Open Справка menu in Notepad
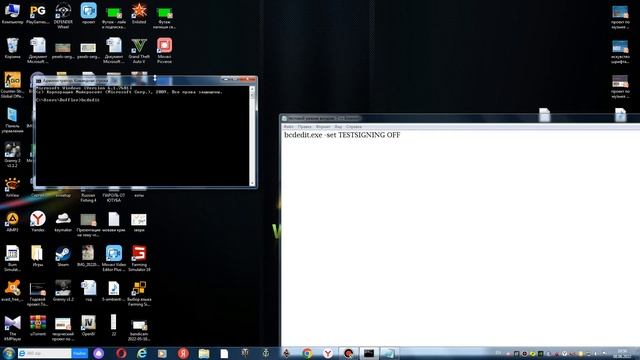 [x=353, y=127]
